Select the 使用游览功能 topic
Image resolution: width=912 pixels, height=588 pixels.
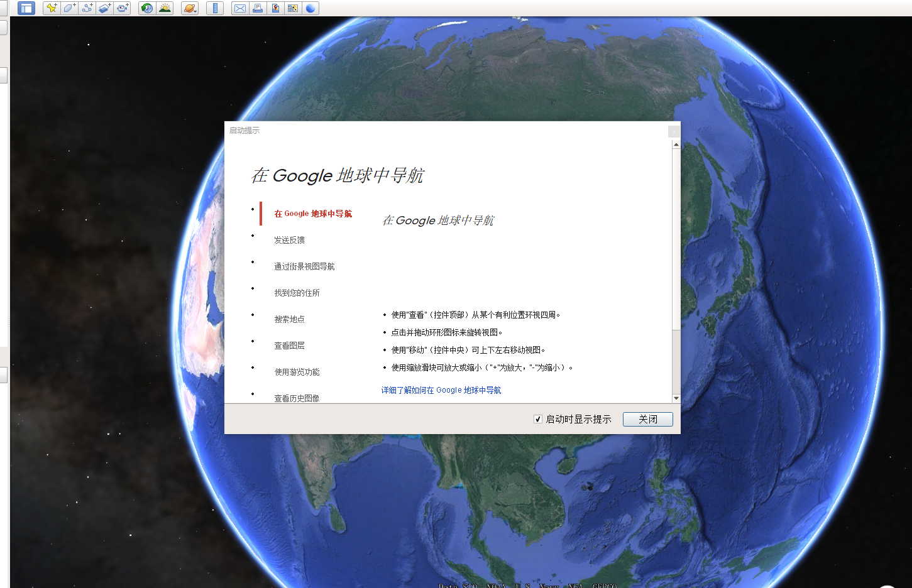tap(297, 372)
